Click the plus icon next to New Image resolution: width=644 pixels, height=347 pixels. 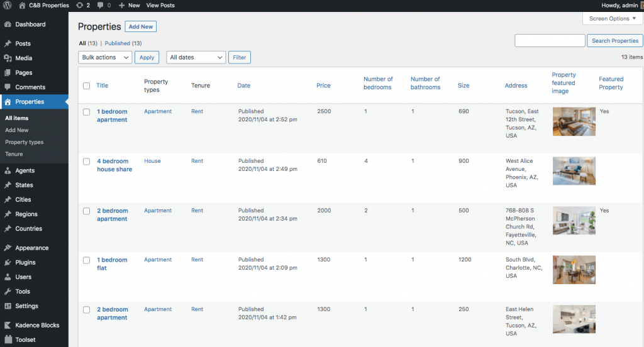(121, 5)
